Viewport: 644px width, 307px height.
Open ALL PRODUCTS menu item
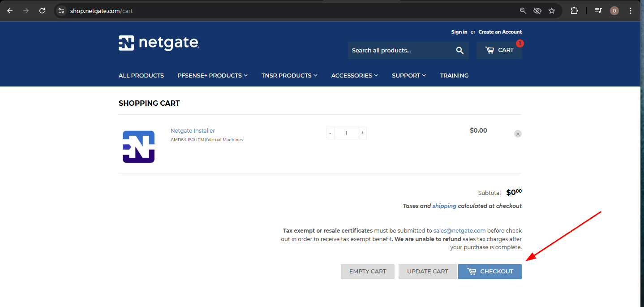click(x=141, y=75)
